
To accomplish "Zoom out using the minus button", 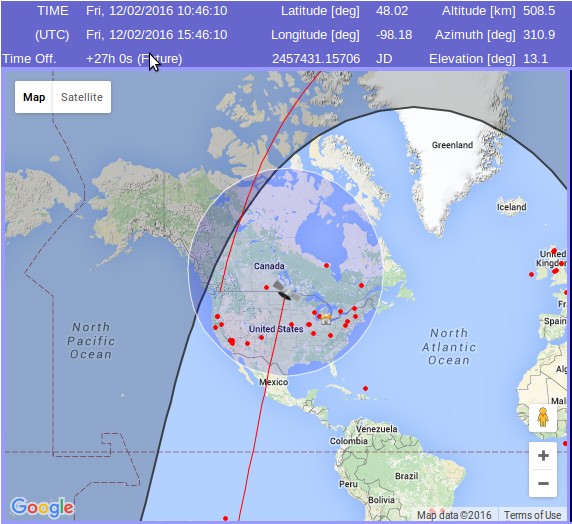I will click(x=543, y=483).
